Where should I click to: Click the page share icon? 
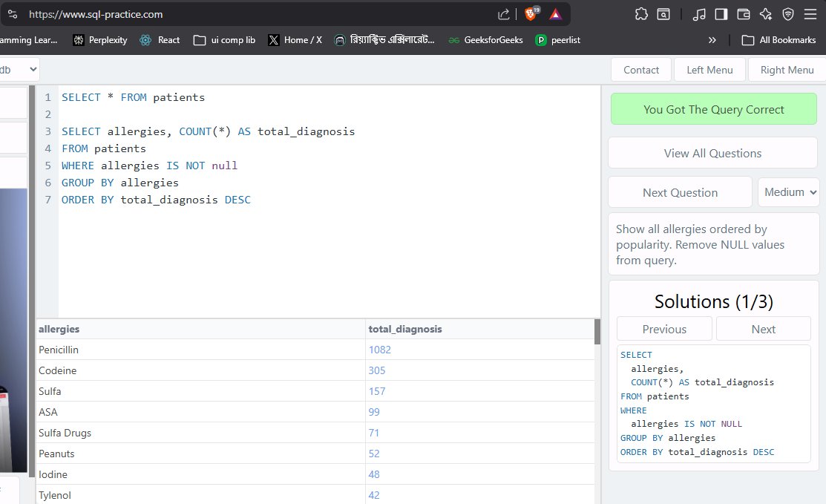pos(502,13)
